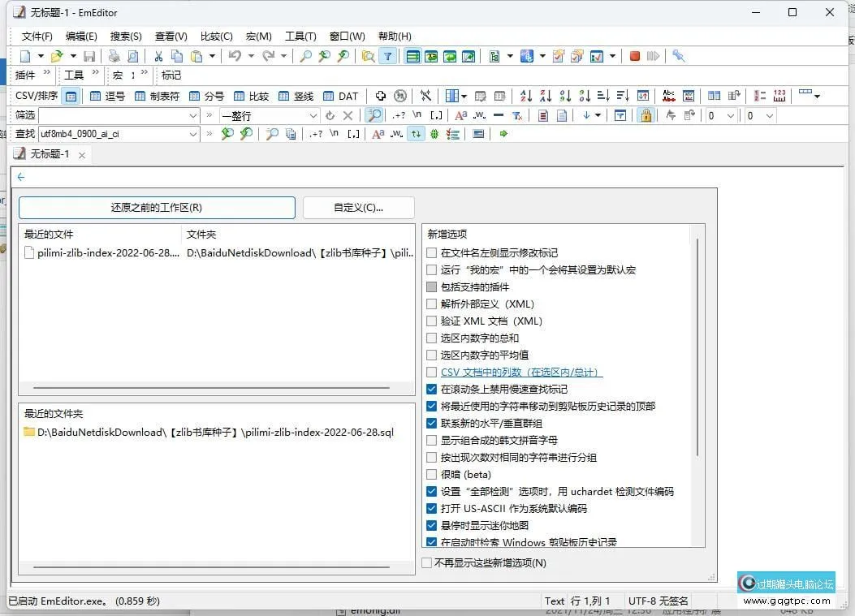Click the sort A to Z icon
The image size is (855, 616).
[525, 96]
